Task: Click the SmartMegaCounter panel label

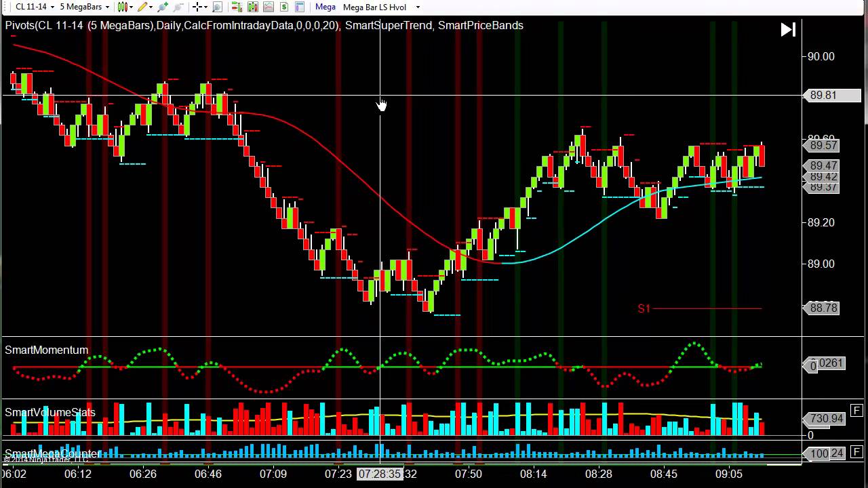Action: coord(53,453)
